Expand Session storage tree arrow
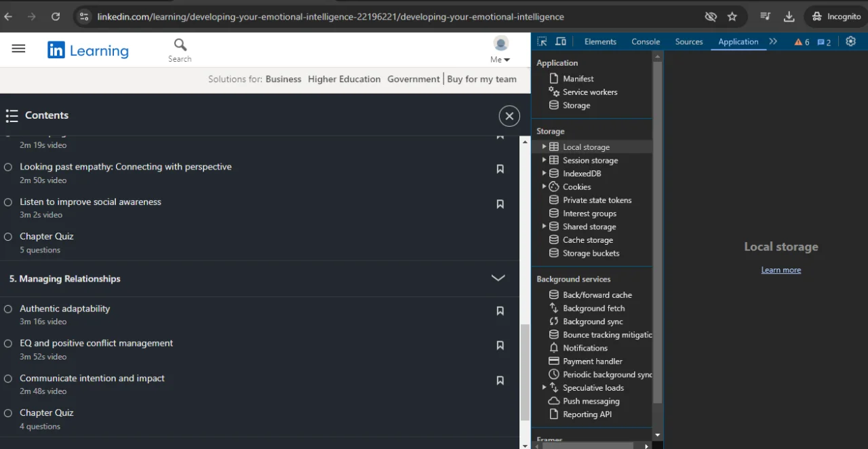The height and width of the screenshot is (449, 868). tap(544, 160)
